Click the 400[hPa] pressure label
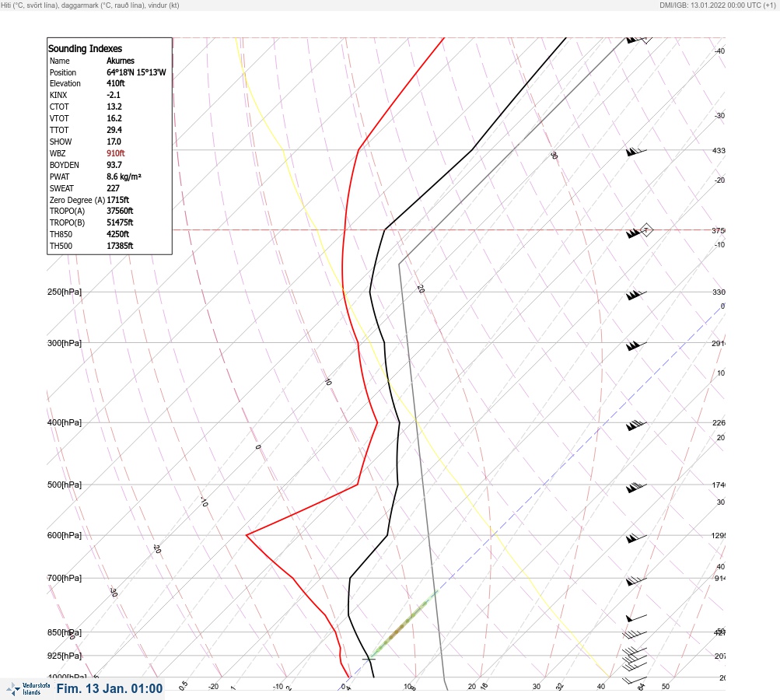The image size is (780, 700). 65,422
